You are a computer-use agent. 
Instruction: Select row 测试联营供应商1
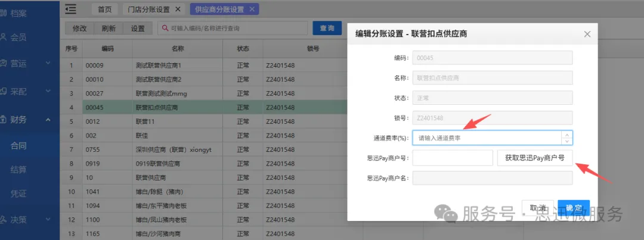click(x=158, y=66)
